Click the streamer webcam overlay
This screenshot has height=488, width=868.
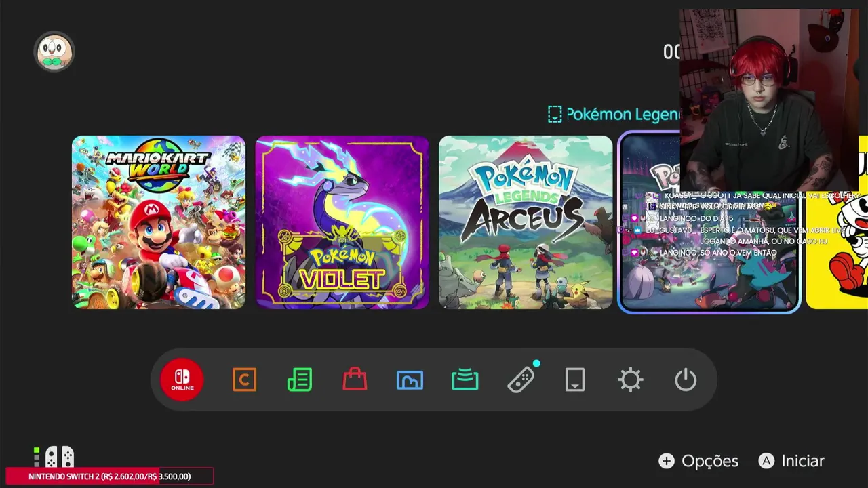pyautogui.click(x=770, y=100)
